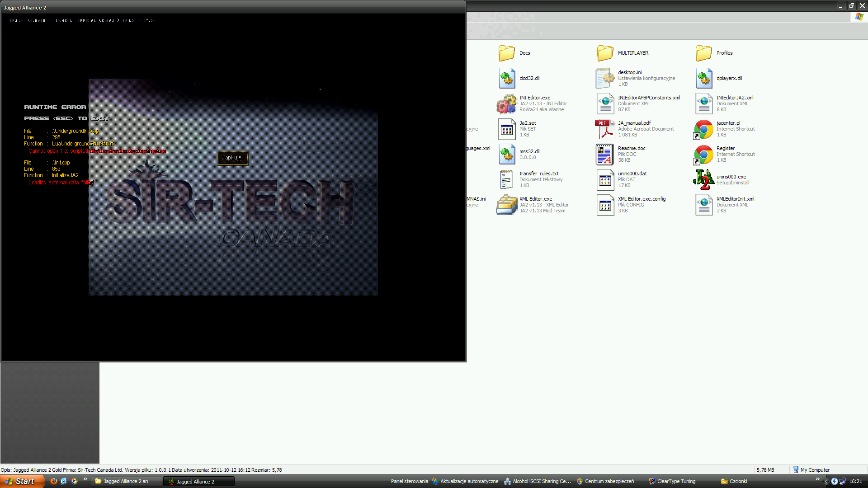Open the INI Editor.exe file icon
This screenshot has width=868, height=488.
(x=507, y=103)
